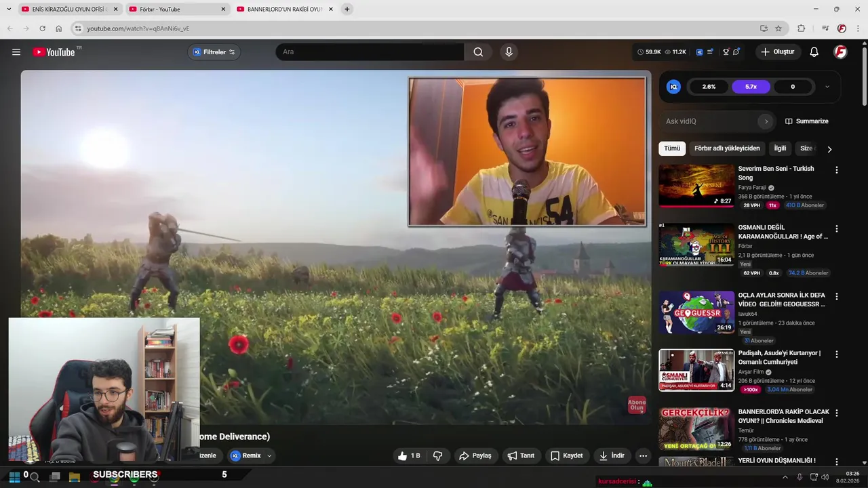Open options for OSMANLI DEĞİL video
This screenshot has width=868, height=488.
tap(836, 229)
